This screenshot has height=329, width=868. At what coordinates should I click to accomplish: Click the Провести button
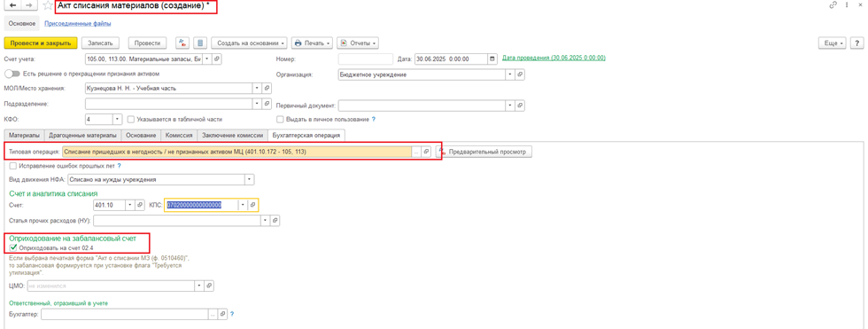pyautogui.click(x=147, y=43)
